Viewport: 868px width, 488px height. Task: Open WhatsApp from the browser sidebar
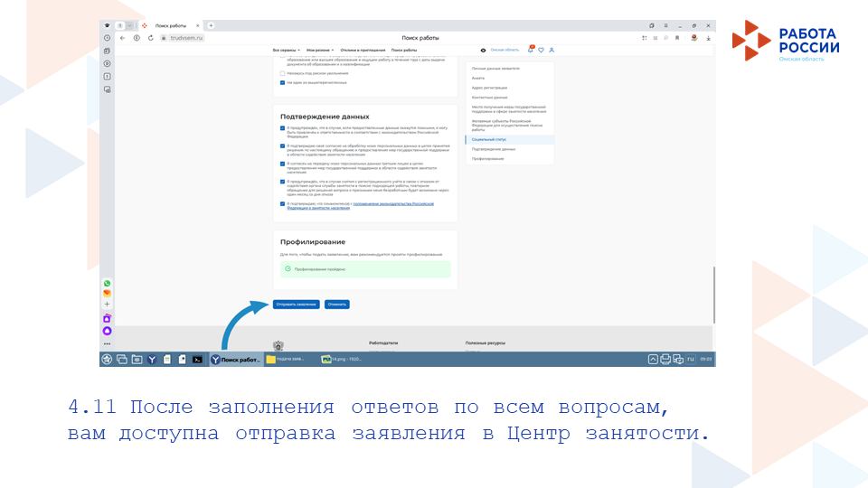[107, 283]
